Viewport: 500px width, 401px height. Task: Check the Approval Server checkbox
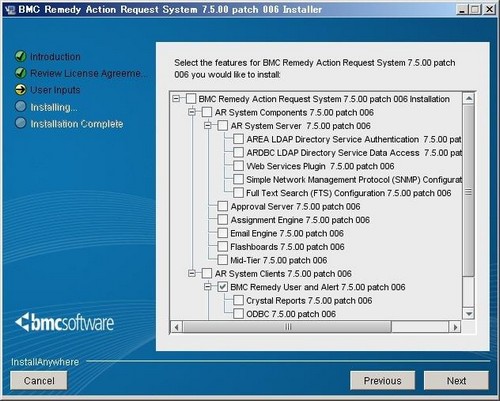coord(222,206)
